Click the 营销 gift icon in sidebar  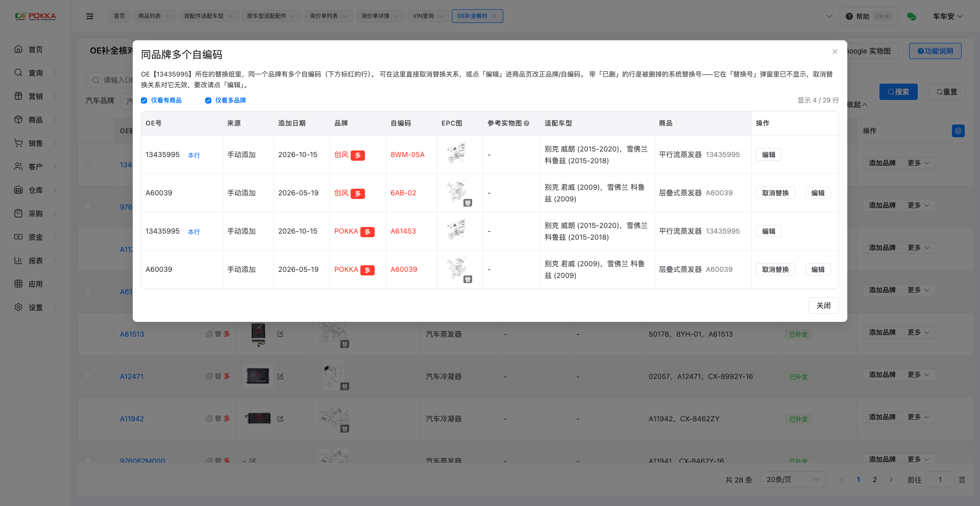pyautogui.click(x=18, y=96)
